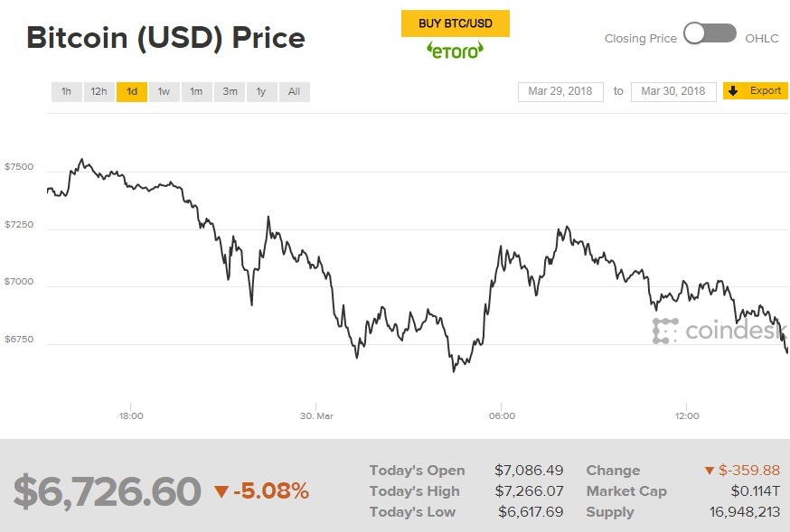Open the Mar 30, 2018 date picker

click(x=673, y=91)
